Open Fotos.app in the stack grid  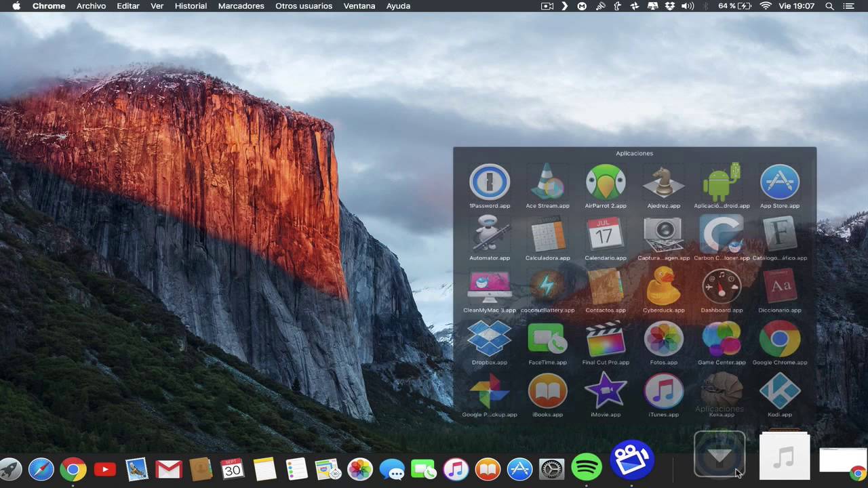point(663,338)
